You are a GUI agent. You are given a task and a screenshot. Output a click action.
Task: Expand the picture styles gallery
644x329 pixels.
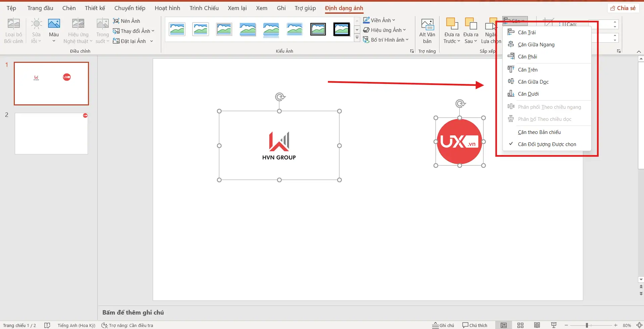(x=357, y=38)
